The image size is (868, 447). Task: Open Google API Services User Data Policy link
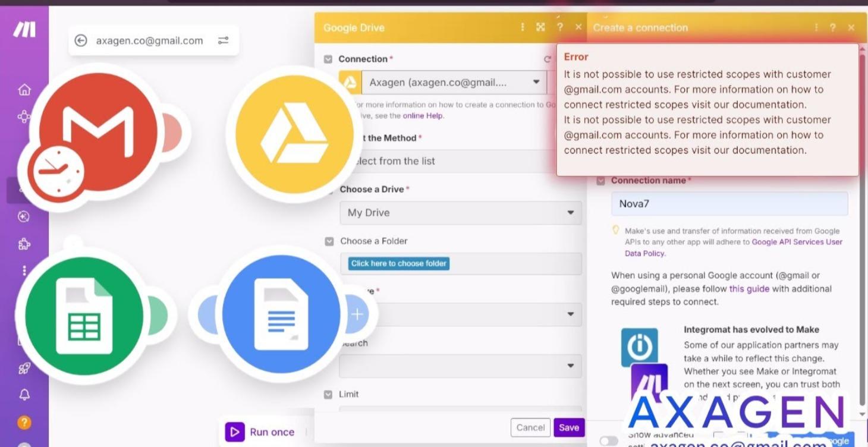point(734,247)
